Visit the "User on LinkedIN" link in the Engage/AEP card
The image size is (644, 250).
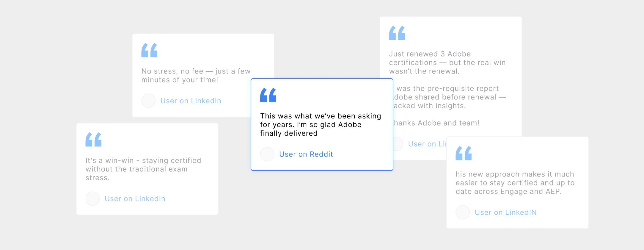tap(505, 212)
